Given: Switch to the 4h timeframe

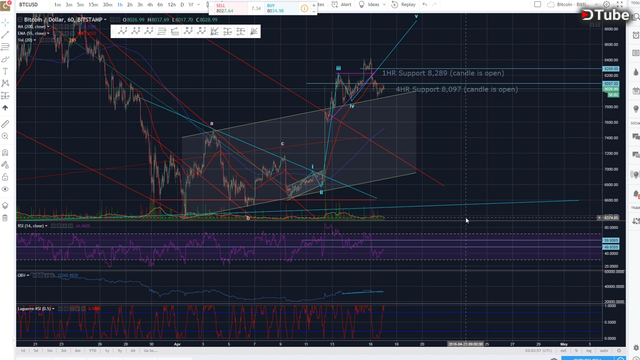Looking at the screenshot, I should pos(150,4).
